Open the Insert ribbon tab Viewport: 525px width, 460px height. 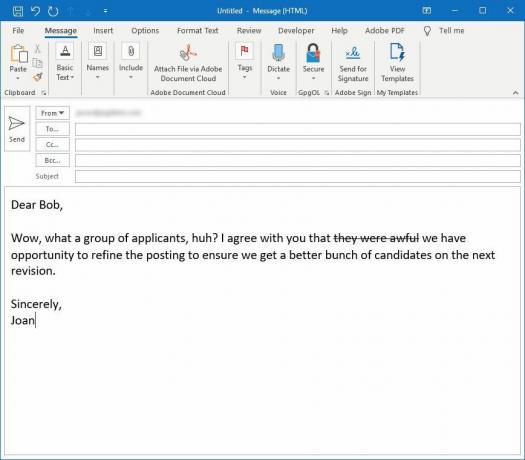tap(103, 30)
